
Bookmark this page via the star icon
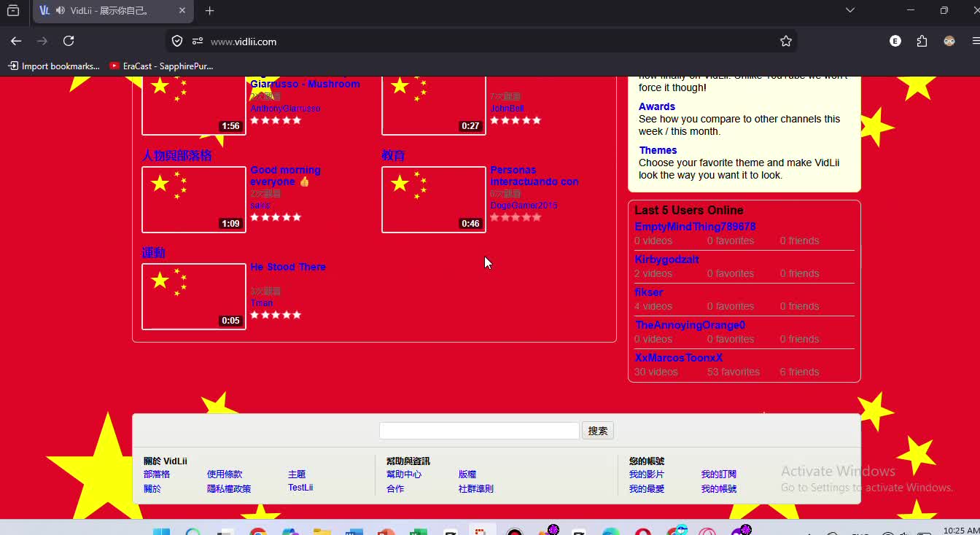[786, 42]
